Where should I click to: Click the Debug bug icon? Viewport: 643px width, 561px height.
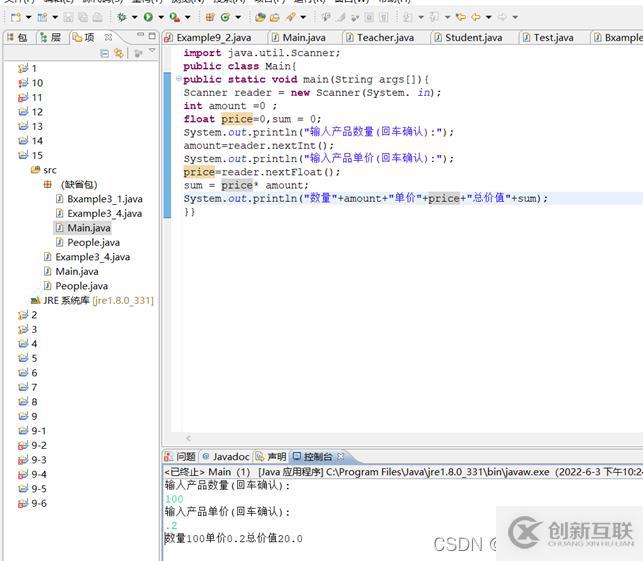click(x=122, y=17)
